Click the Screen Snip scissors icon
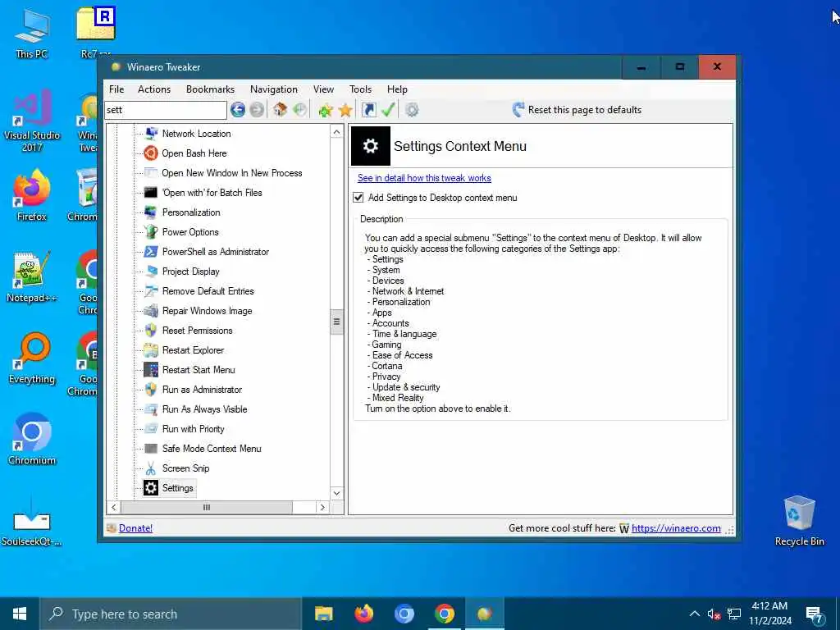This screenshot has width=840, height=630. (151, 468)
